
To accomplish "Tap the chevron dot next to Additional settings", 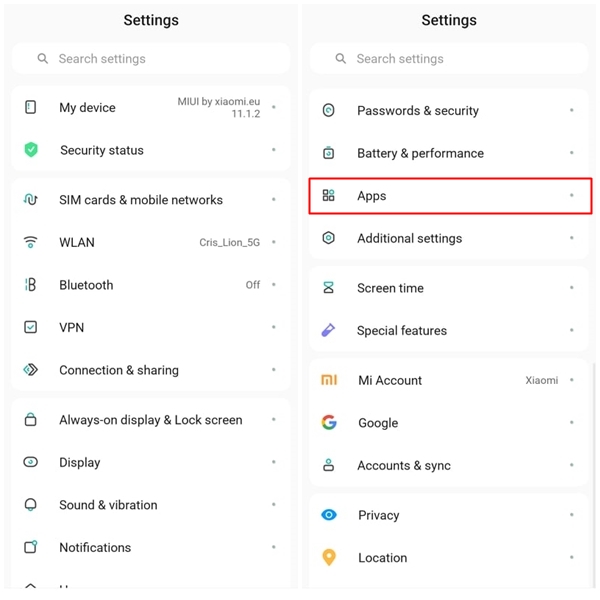I will click(571, 238).
